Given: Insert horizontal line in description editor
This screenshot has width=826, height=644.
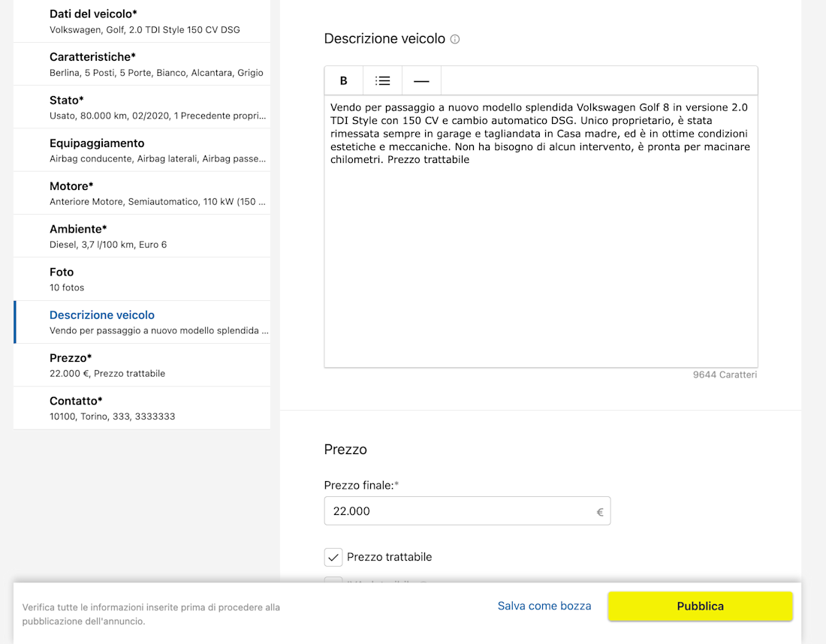Looking at the screenshot, I should tap(421, 81).
